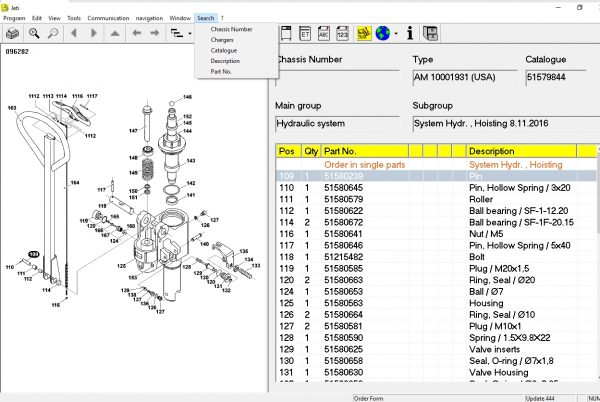600x402 pixels.
Task: Select part number 51215482
Action: (x=343, y=257)
